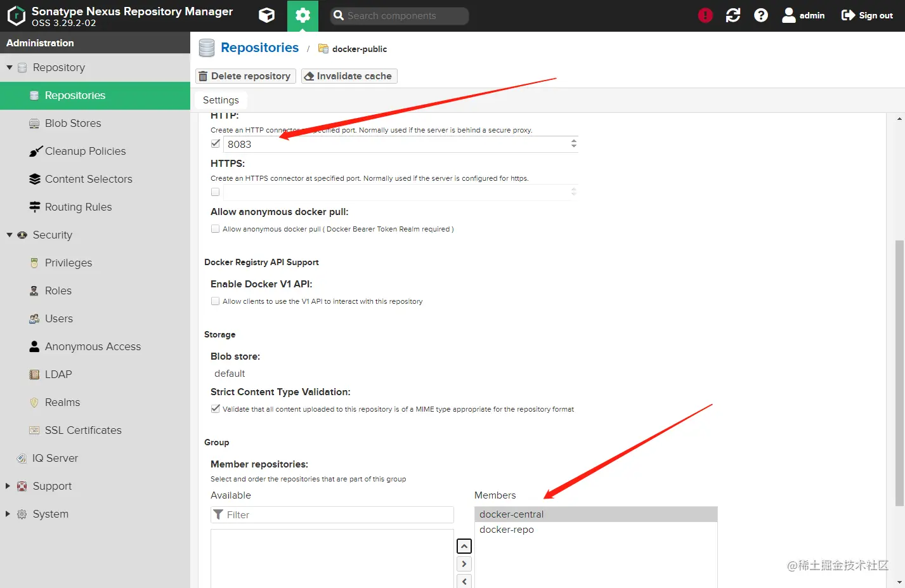The height and width of the screenshot is (588, 905).
Task: Click the LDAP book icon
Action: (34, 374)
